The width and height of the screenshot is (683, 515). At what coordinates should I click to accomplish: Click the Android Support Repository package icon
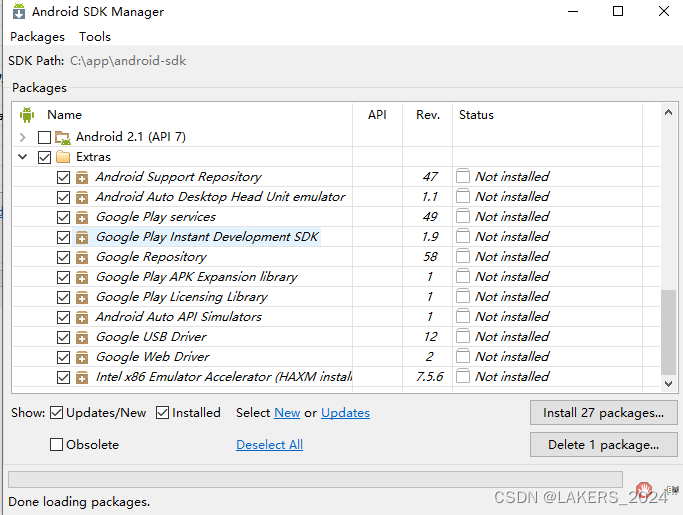pos(82,177)
